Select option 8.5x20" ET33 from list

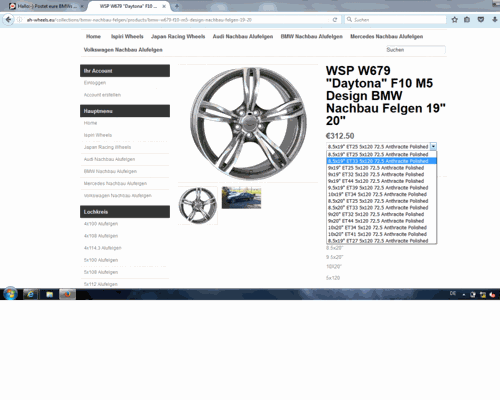pos(381,208)
